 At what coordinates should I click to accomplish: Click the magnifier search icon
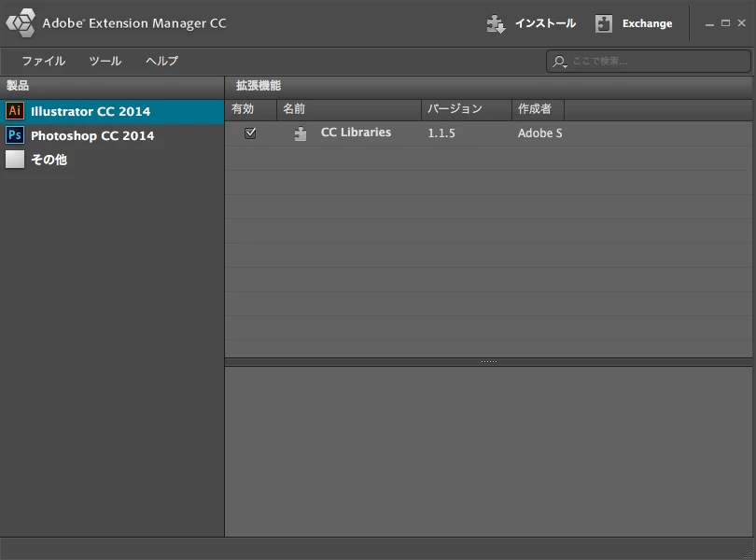pyautogui.click(x=559, y=62)
